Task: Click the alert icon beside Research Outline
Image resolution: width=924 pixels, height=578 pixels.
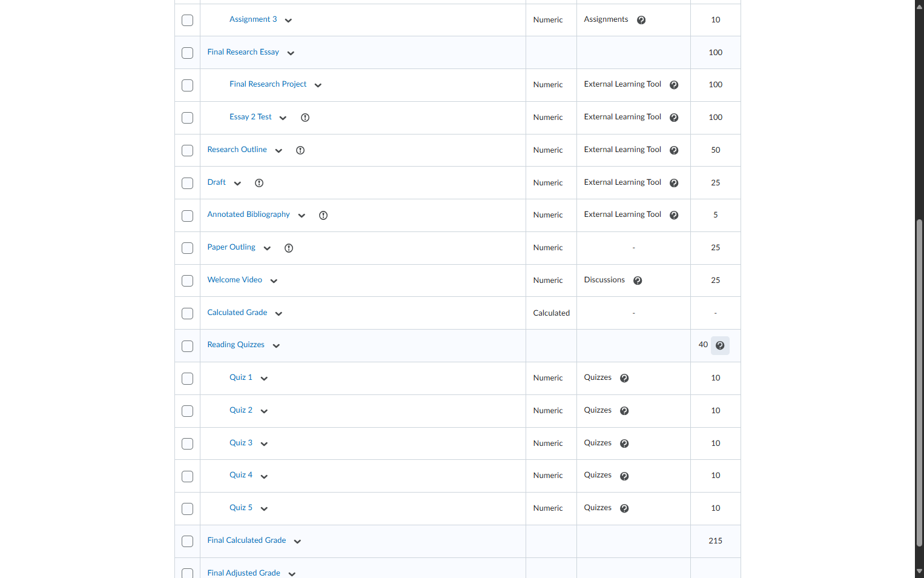Action: (x=300, y=150)
